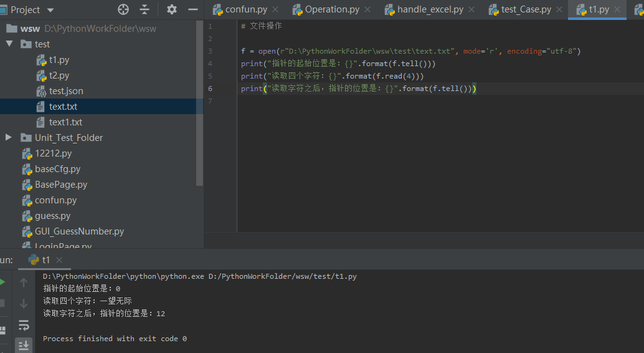
Task: Close the confun.py tab
Action: click(275, 9)
